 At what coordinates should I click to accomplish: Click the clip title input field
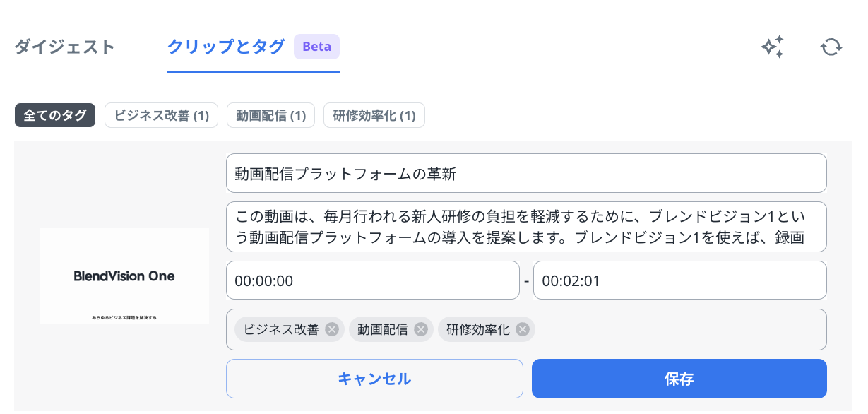coord(525,173)
